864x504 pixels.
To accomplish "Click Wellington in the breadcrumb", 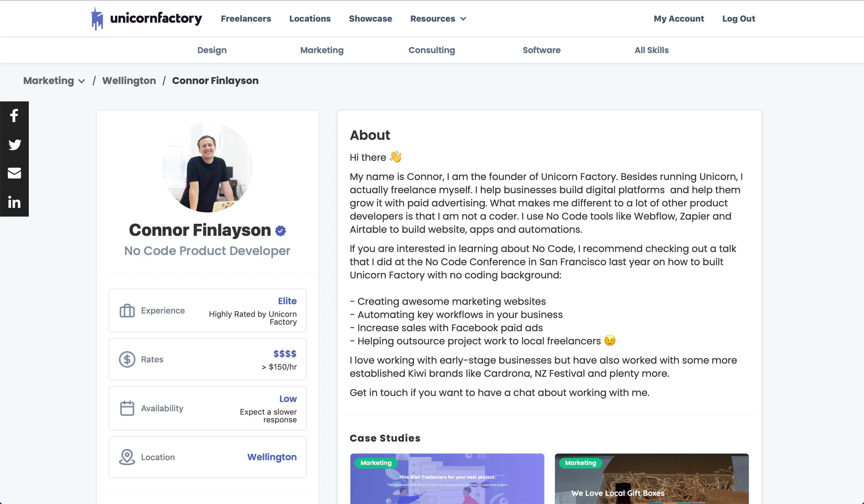I will click(129, 81).
